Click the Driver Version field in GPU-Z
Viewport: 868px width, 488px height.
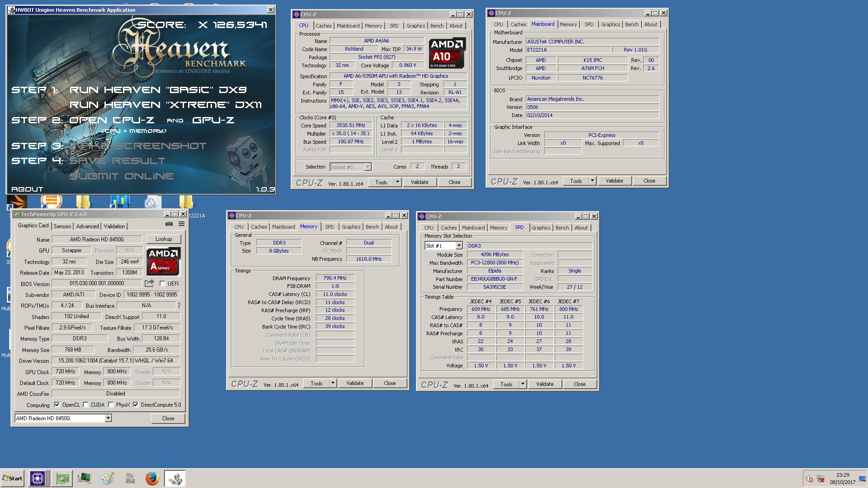[116, 361]
